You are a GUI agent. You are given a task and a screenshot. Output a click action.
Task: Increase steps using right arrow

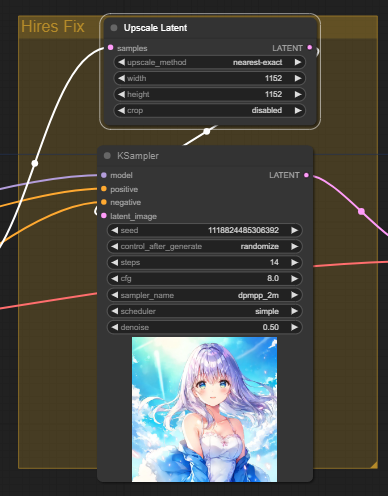click(294, 262)
